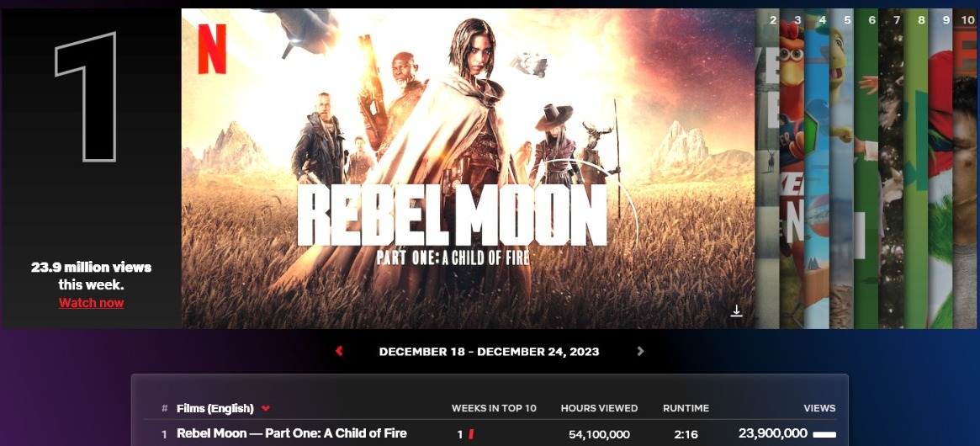Click the views bar indicator in row one
The height and width of the screenshot is (446, 980).
tap(824, 434)
